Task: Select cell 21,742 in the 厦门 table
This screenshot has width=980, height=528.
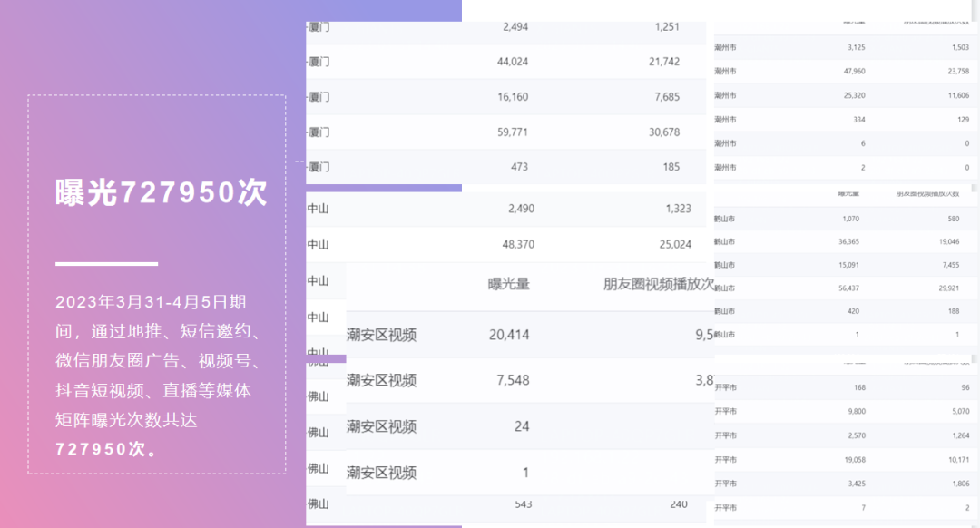Action: click(x=663, y=61)
